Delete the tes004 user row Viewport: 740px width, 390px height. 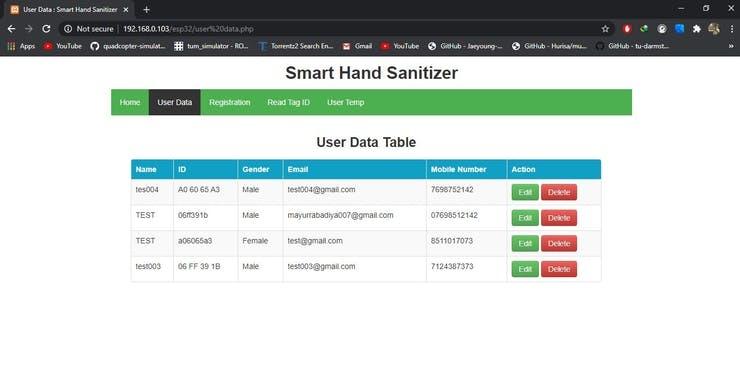tap(559, 192)
